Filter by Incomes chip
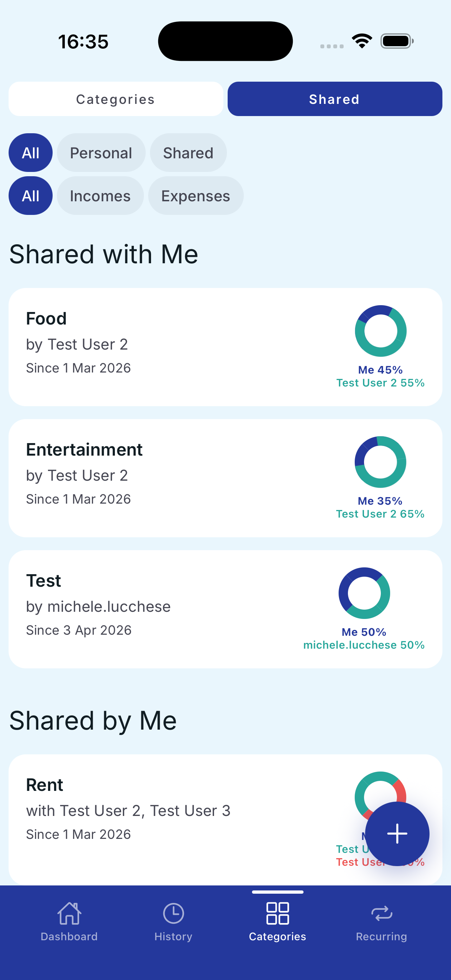451x980 pixels. pyautogui.click(x=100, y=196)
